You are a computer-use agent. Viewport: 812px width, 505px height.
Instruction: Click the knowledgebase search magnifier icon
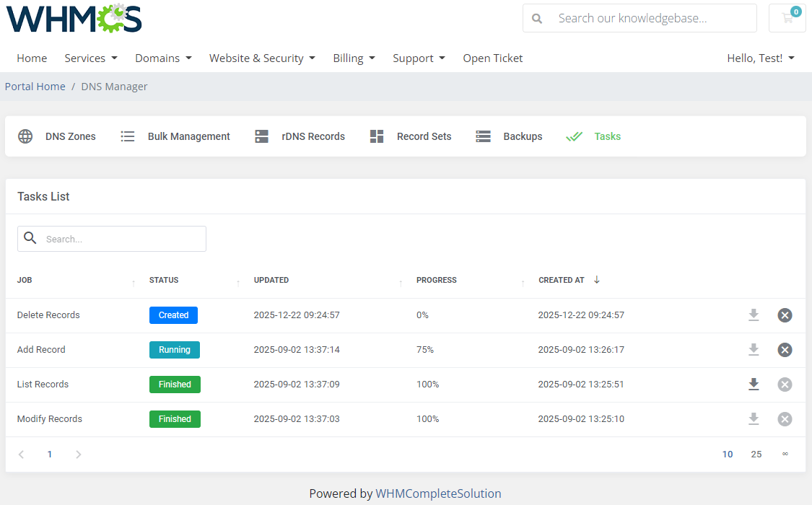click(x=537, y=17)
